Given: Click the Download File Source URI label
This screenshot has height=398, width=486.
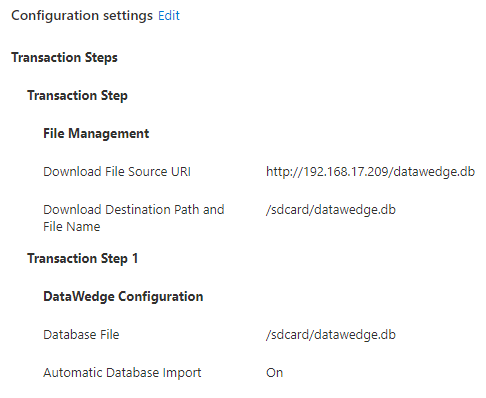Looking at the screenshot, I should pos(117,172).
